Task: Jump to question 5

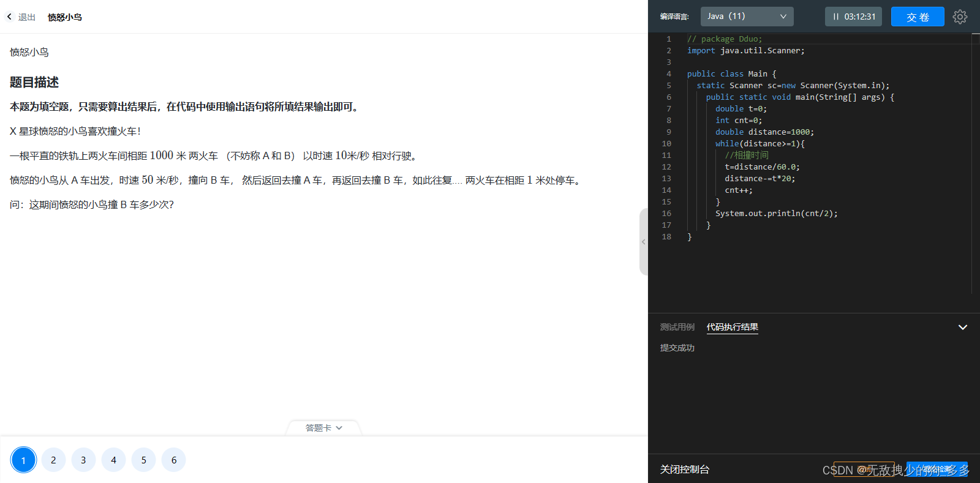Action: click(x=144, y=460)
